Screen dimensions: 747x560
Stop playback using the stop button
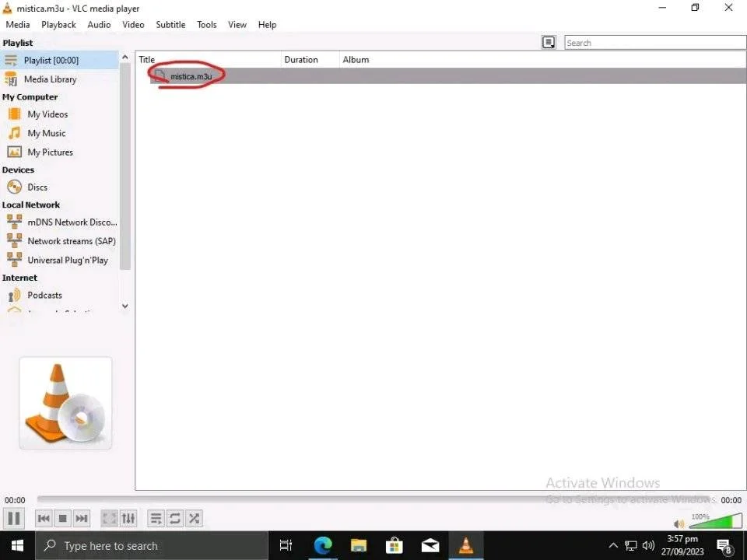pyautogui.click(x=62, y=518)
